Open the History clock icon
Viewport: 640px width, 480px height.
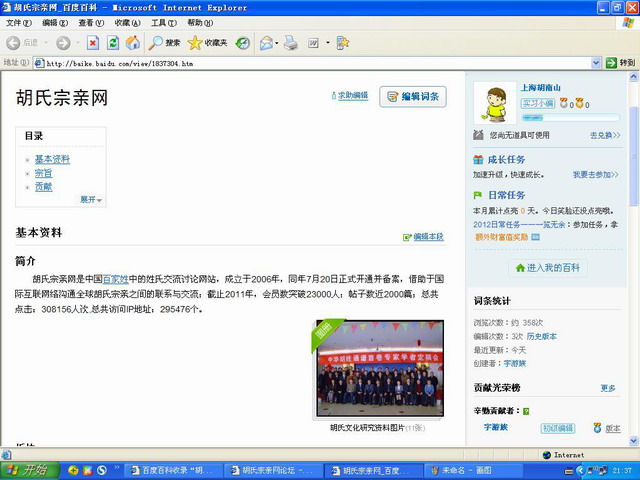[x=243, y=43]
